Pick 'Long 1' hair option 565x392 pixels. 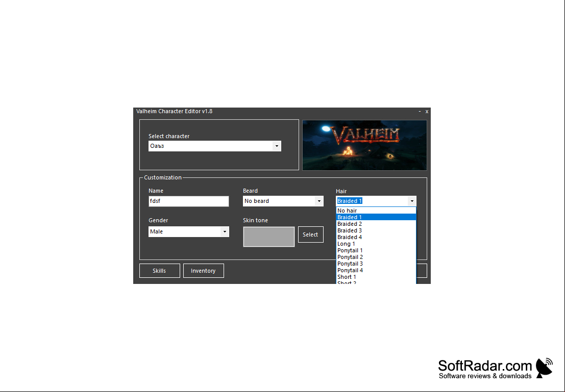[376, 244]
